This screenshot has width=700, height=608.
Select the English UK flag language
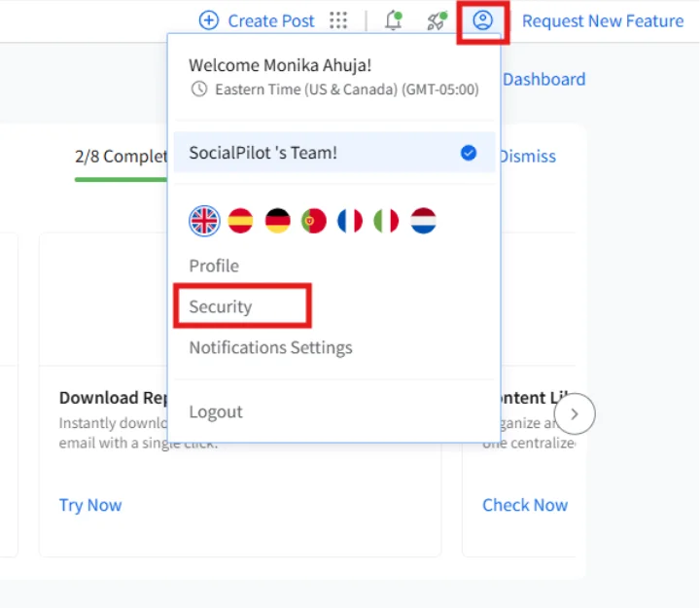coord(204,221)
